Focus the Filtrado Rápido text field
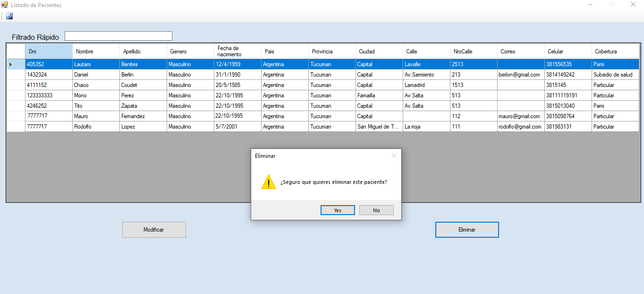 click(119, 36)
